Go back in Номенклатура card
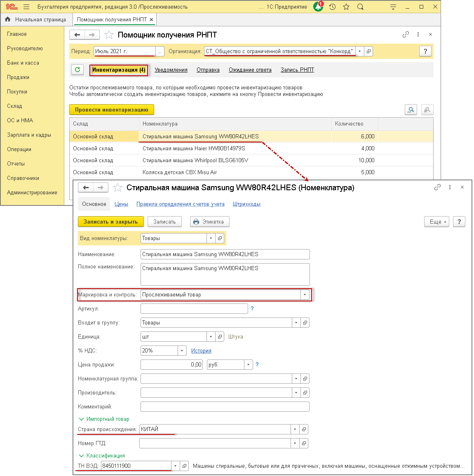Viewport: 474px width, 476px height. [x=86, y=188]
